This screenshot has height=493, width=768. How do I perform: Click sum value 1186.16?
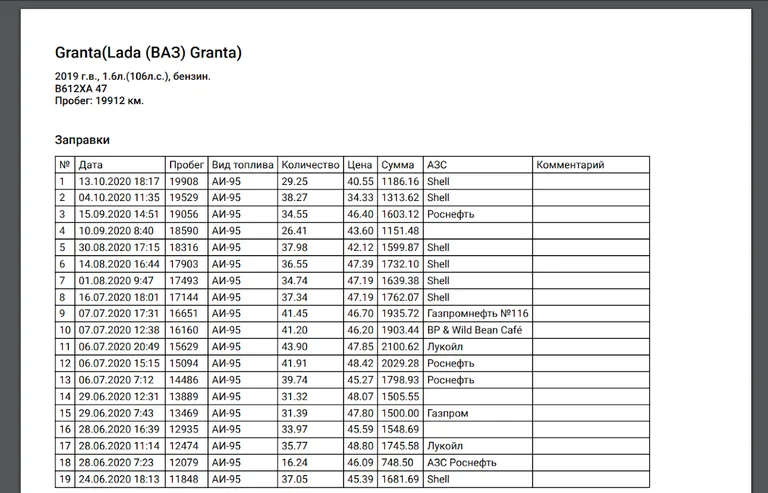tap(400, 182)
